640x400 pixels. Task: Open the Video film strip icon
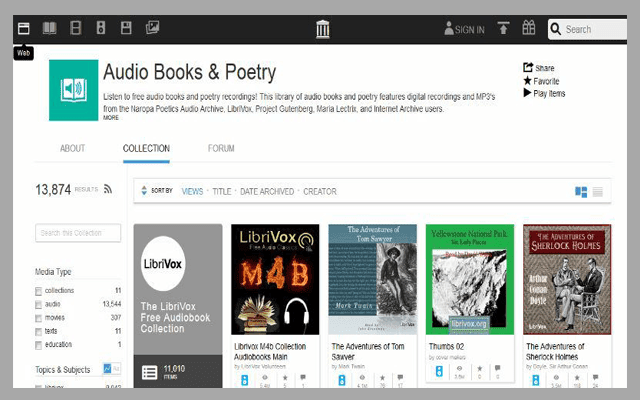(x=76, y=28)
